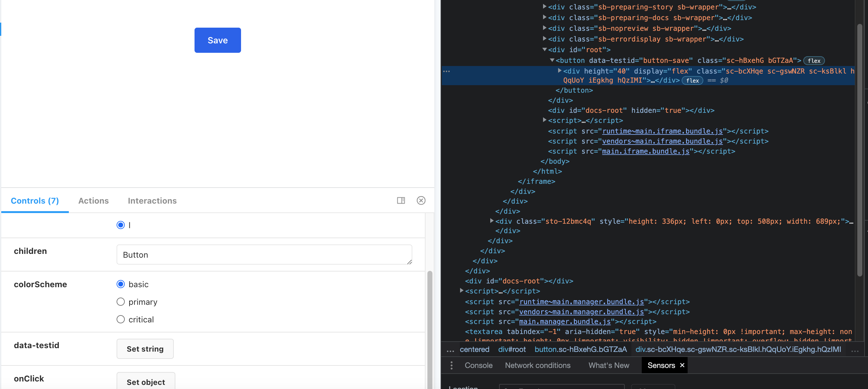Open the runtime~main.iframe.bundle.js link

click(662, 131)
